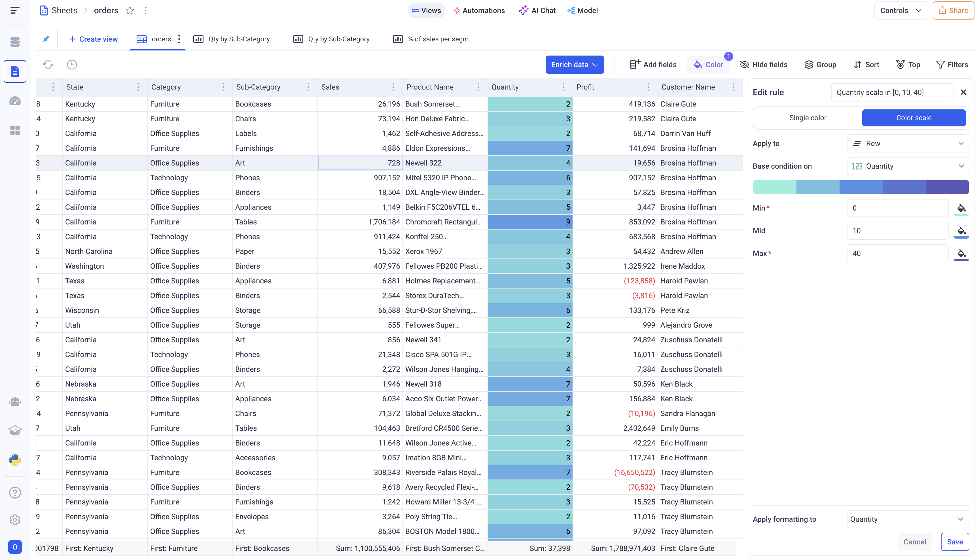Switch to the Automations tab
This screenshot has height=560, width=979.
[x=479, y=10]
